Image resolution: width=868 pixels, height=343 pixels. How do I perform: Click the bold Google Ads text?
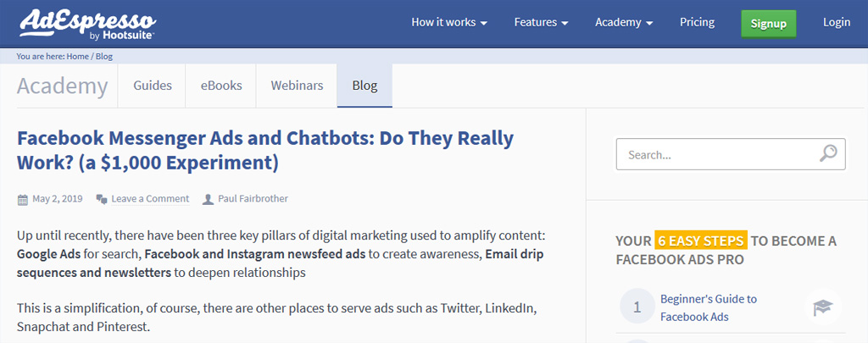tap(48, 254)
